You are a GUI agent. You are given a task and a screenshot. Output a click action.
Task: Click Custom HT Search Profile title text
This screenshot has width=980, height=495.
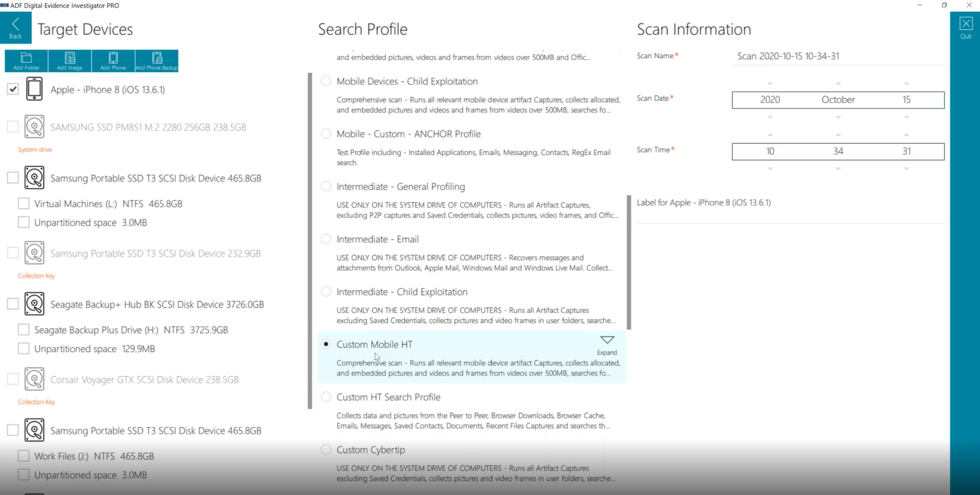point(388,397)
